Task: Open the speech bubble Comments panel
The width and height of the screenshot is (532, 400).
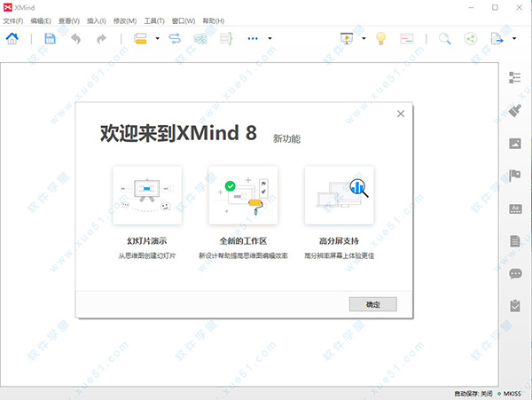Action: click(x=514, y=273)
